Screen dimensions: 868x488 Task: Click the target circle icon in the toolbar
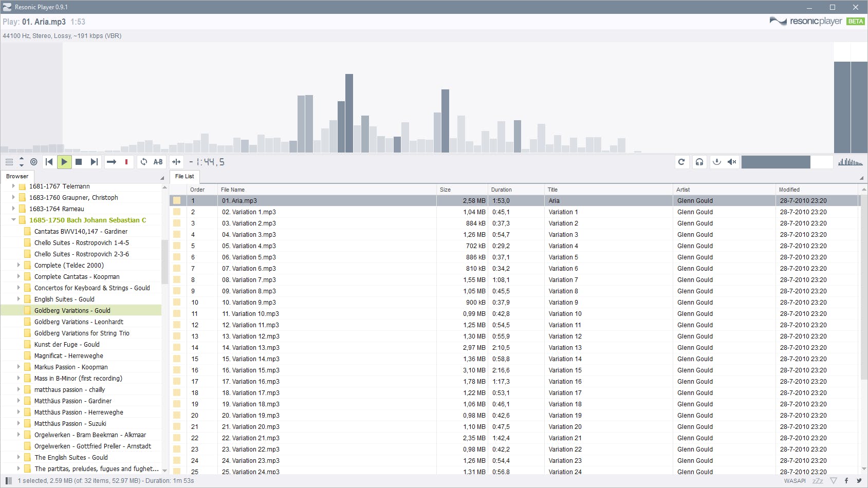tap(34, 162)
